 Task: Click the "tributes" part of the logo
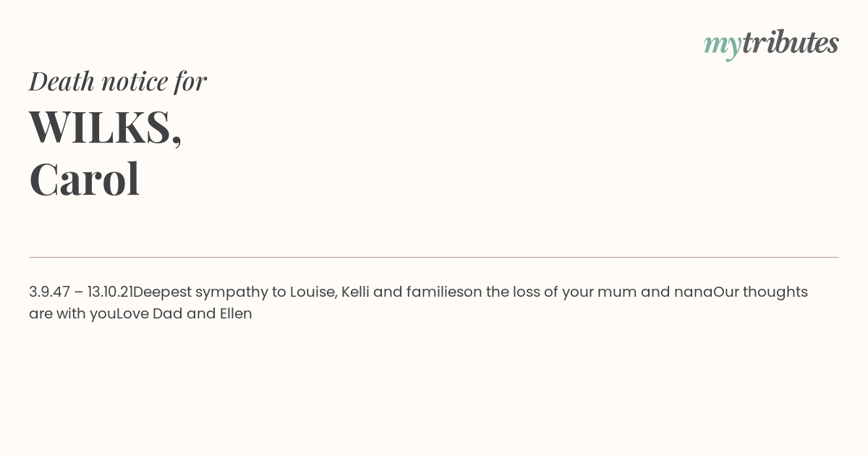[791, 42]
